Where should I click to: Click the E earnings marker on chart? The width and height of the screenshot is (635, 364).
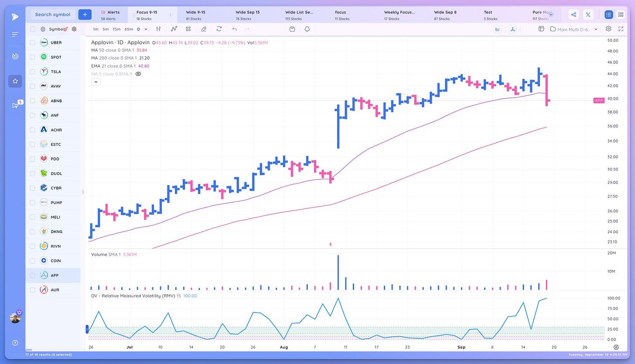pos(331,245)
